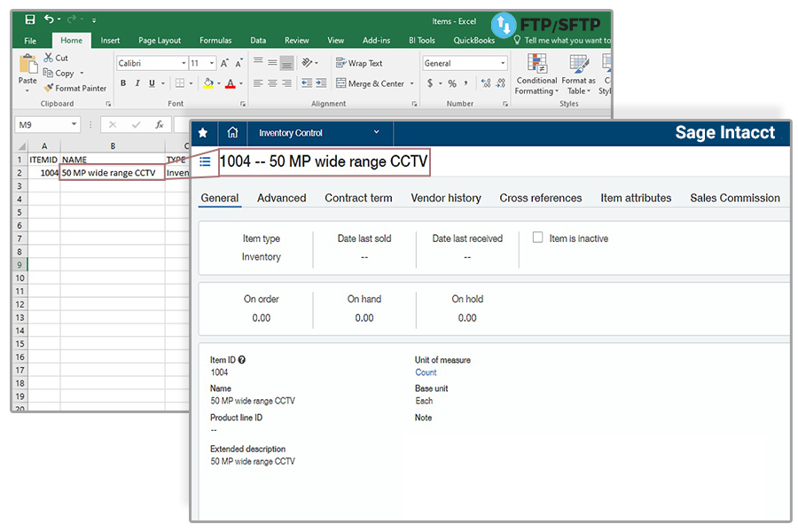Open the item list icon beside 1004
The image size is (798, 532).
205,161
